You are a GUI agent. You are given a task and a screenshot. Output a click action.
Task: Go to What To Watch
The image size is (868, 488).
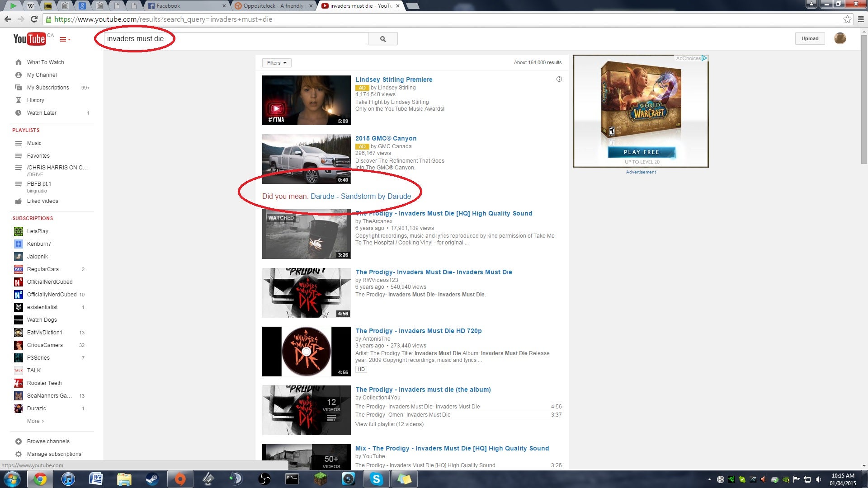(x=45, y=62)
